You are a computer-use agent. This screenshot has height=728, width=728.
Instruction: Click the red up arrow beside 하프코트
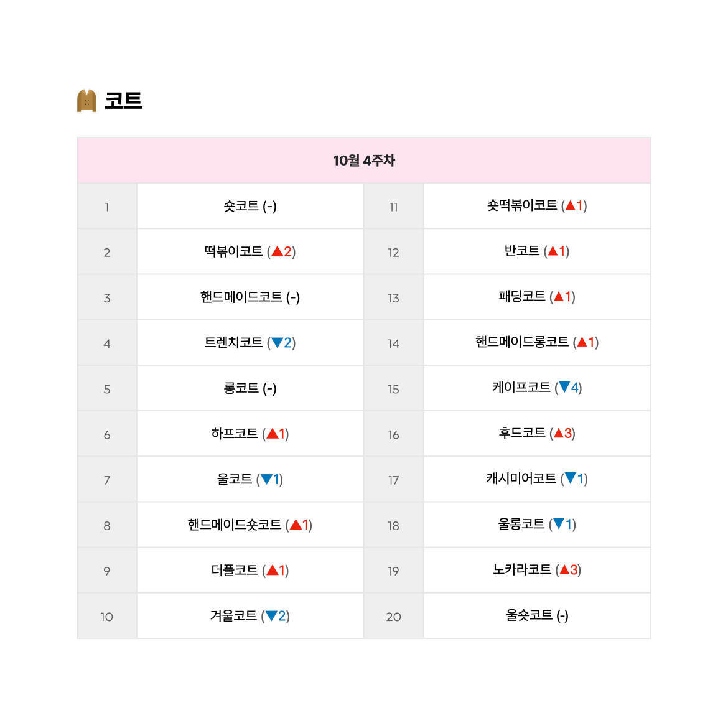[273, 434]
